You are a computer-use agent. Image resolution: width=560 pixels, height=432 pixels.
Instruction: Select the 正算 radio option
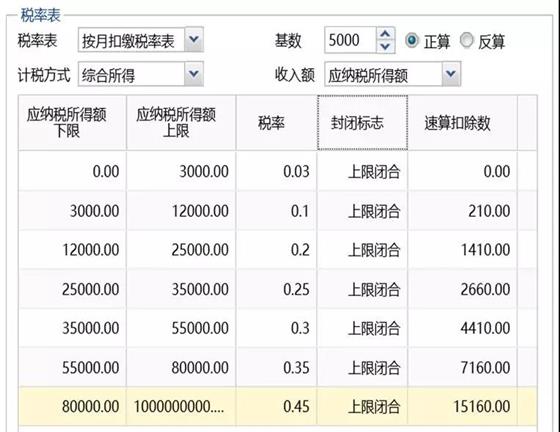click(x=412, y=40)
